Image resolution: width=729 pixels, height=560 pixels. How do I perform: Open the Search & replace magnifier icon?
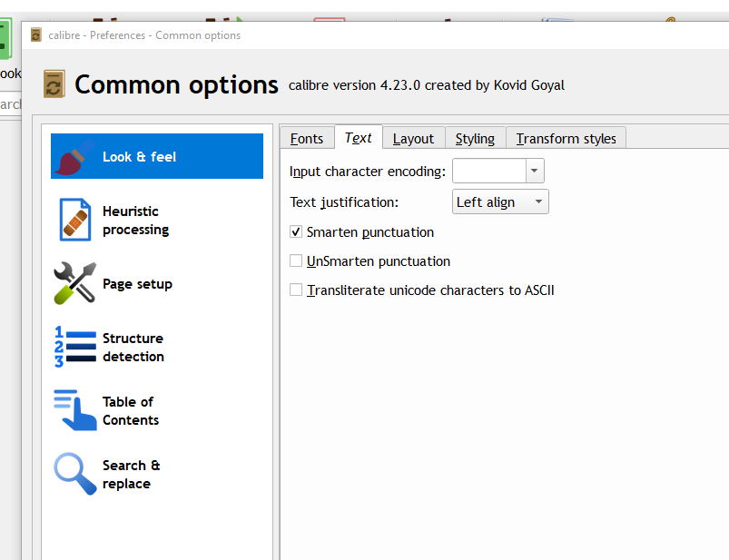pyautogui.click(x=74, y=474)
